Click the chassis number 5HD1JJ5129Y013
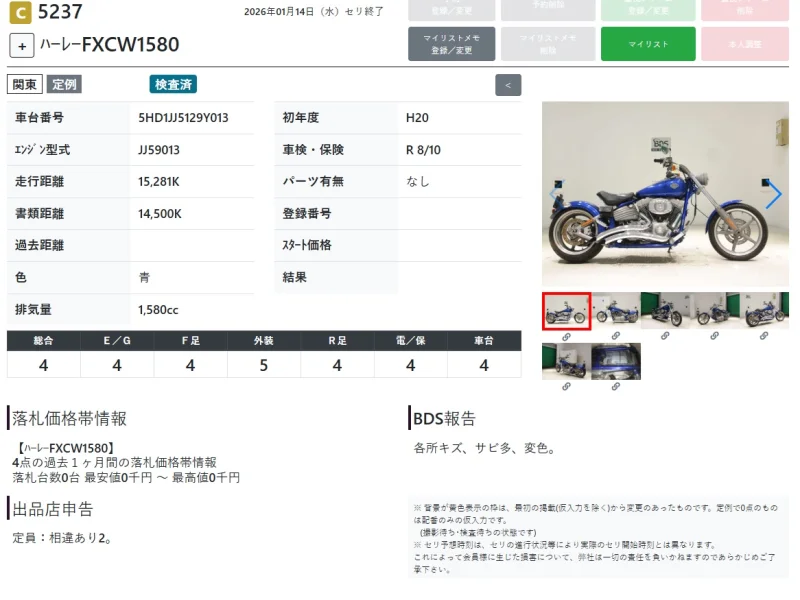800x600 pixels. 183,118
